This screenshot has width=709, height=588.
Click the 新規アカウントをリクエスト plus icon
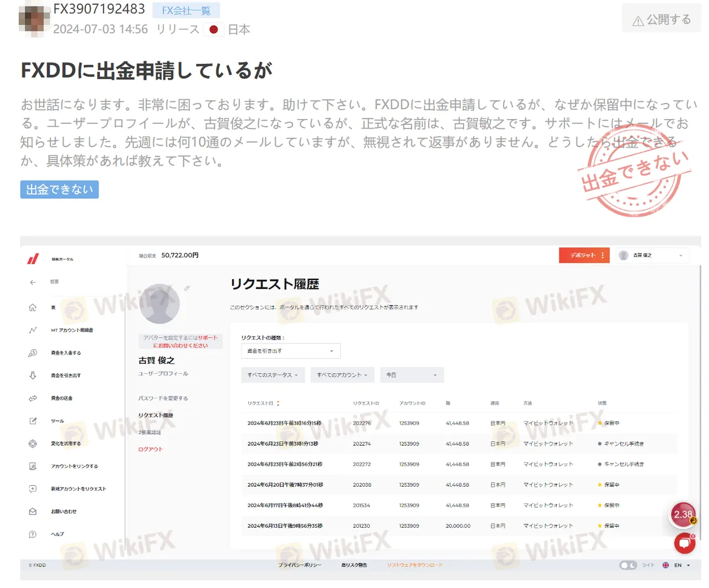[x=33, y=489]
